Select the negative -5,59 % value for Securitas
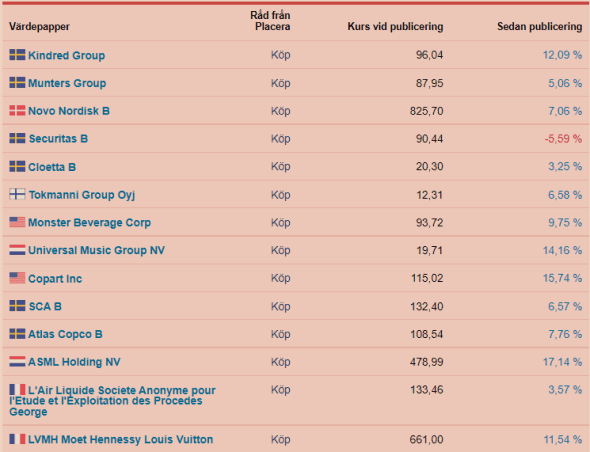The width and height of the screenshot is (590, 452). [x=563, y=138]
